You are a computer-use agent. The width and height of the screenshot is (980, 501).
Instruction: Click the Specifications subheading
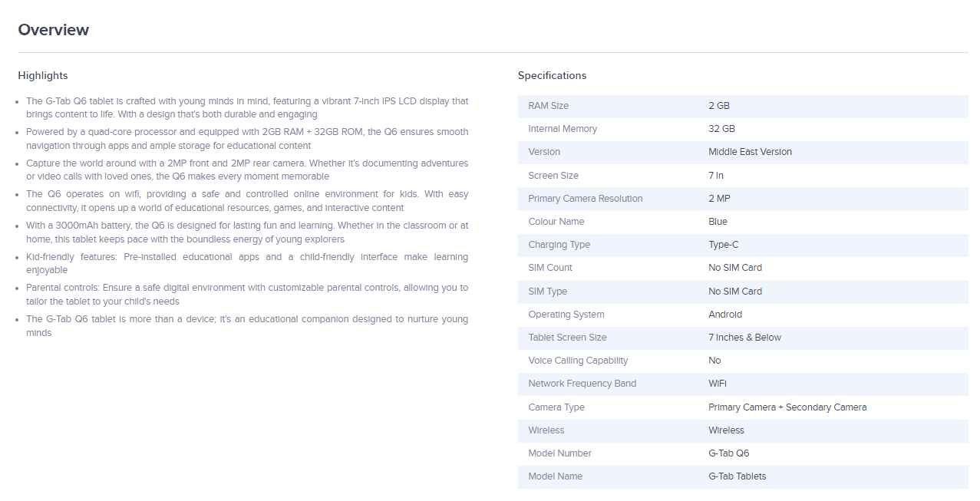pyautogui.click(x=552, y=75)
